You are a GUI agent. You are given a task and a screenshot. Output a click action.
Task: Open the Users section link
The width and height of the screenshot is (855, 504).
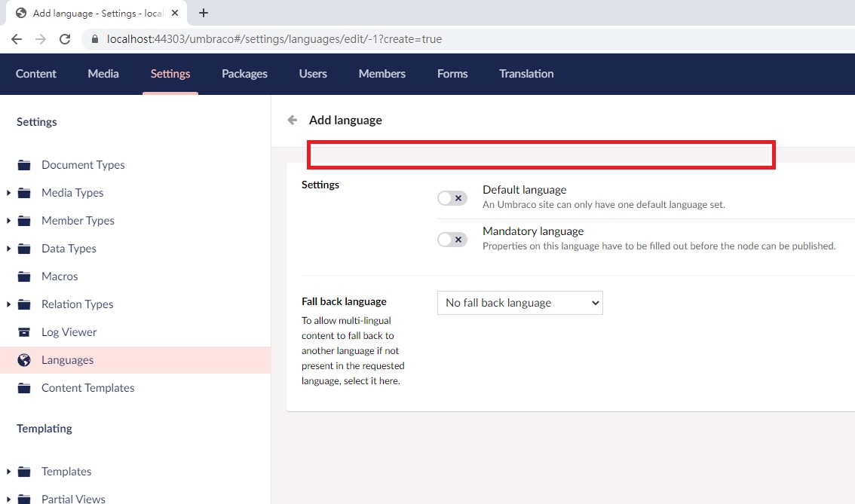click(x=312, y=73)
